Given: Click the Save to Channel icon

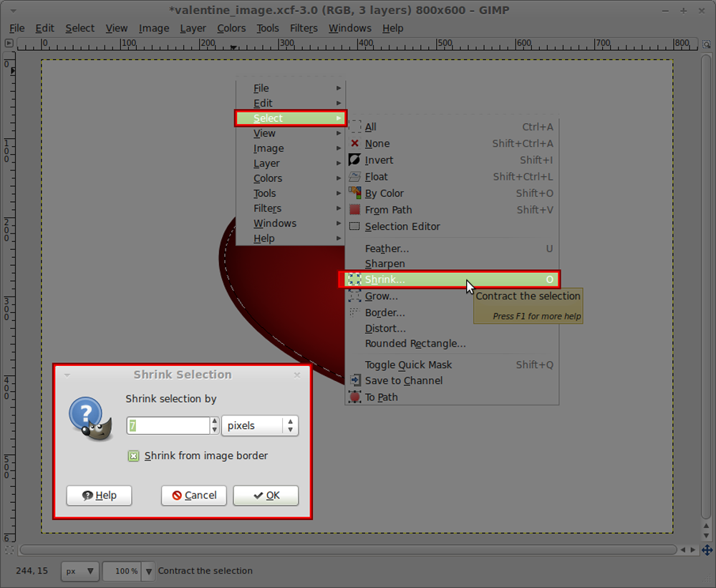Looking at the screenshot, I should 354,380.
